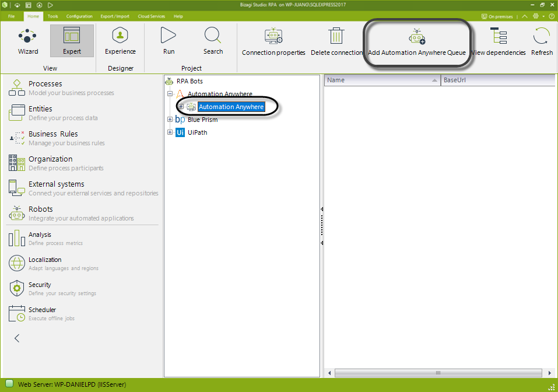Click the Web Server WP-DANIELPD status text
Image resolution: width=558 pixels, height=392 pixels.
[x=72, y=384]
